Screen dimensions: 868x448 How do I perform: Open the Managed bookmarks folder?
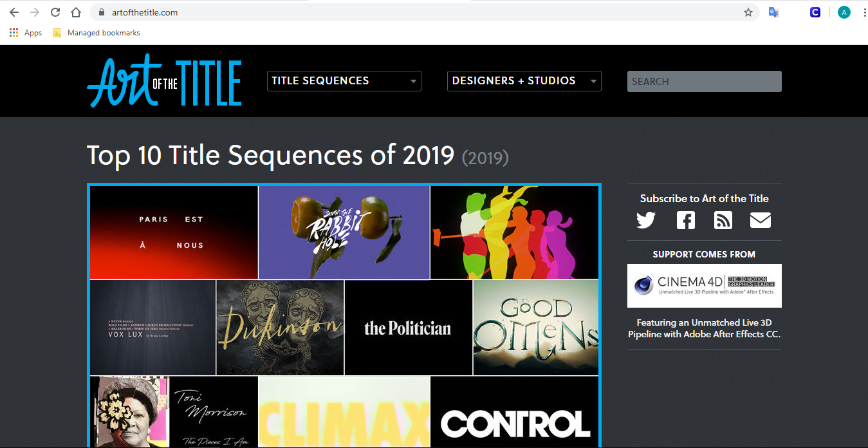(x=97, y=33)
